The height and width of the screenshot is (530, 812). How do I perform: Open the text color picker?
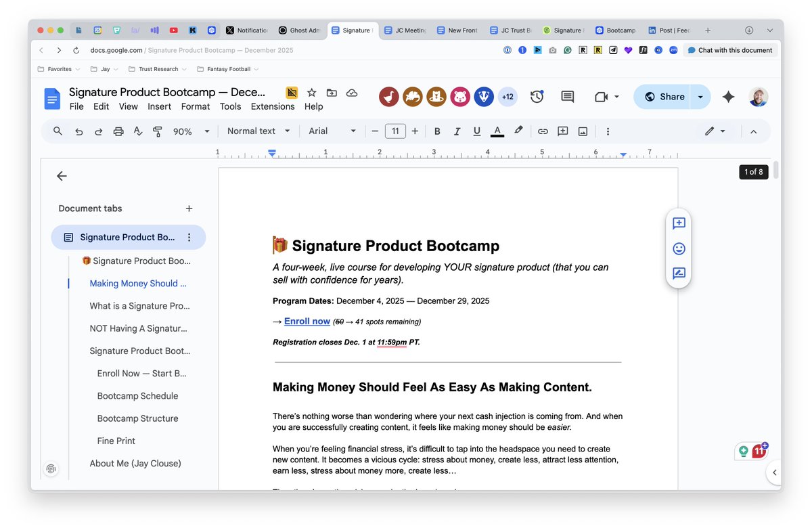point(497,131)
